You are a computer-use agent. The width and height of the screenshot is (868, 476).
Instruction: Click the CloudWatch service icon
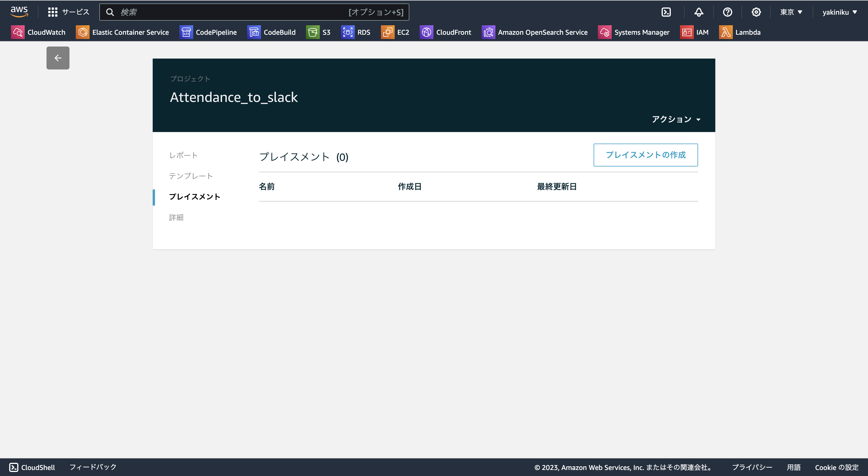18,32
